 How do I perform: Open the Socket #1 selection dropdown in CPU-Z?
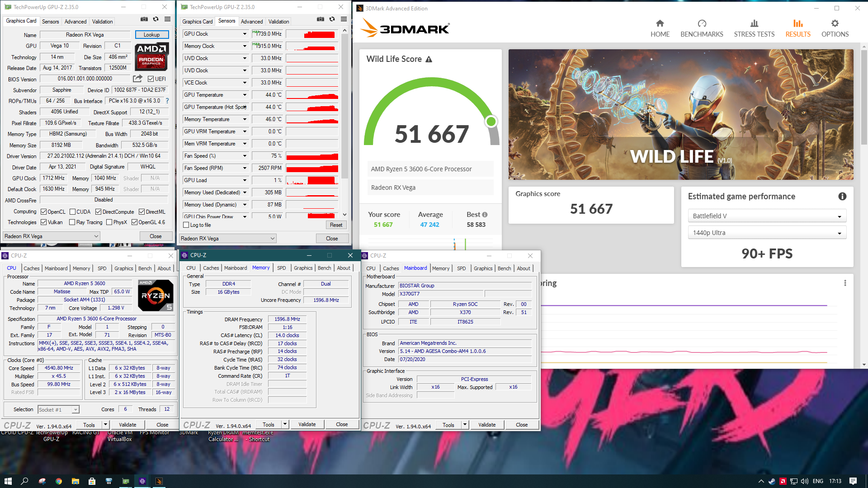coord(58,410)
